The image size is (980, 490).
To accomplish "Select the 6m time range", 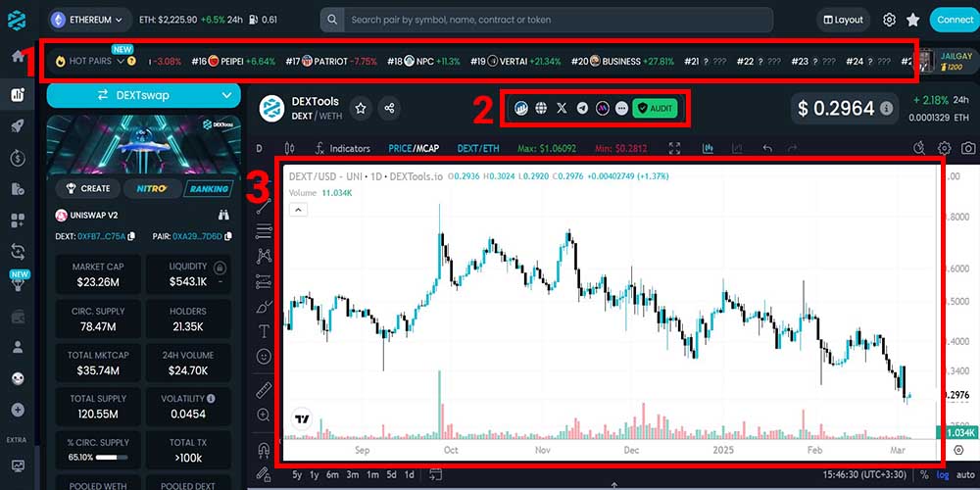I will [x=332, y=473].
